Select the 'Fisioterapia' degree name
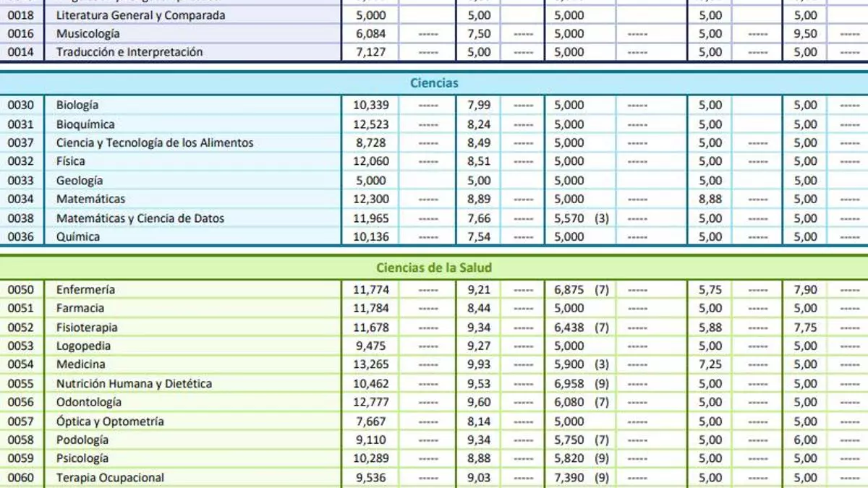The height and width of the screenshot is (488, 868). tap(87, 327)
